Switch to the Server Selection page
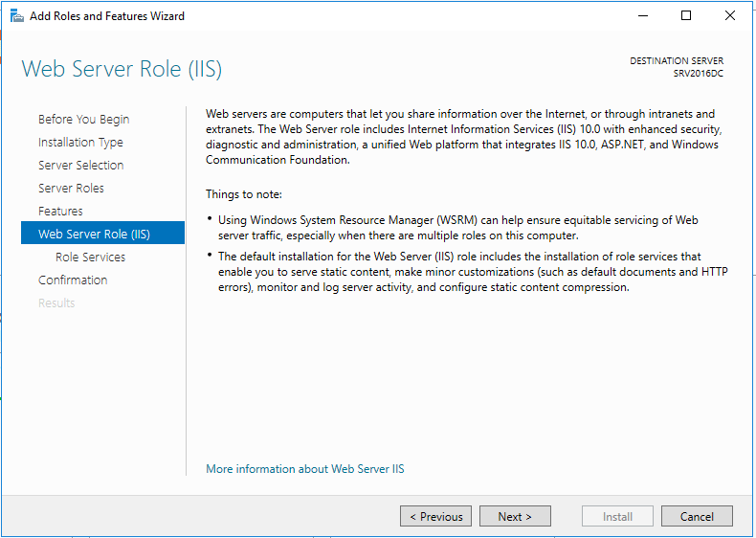The width and height of the screenshot is (756, 538). 80,166
